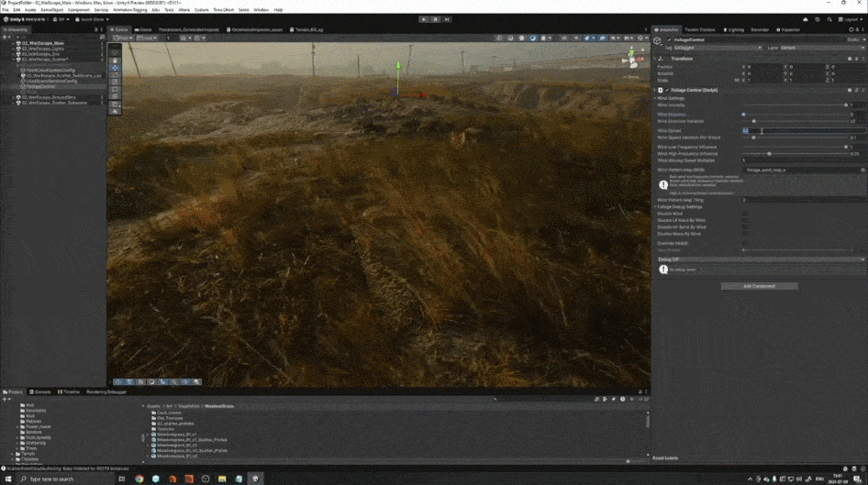Open the wind pattern map object picker
This screenshot has width=868, height=485.
[x=862, y=170]
